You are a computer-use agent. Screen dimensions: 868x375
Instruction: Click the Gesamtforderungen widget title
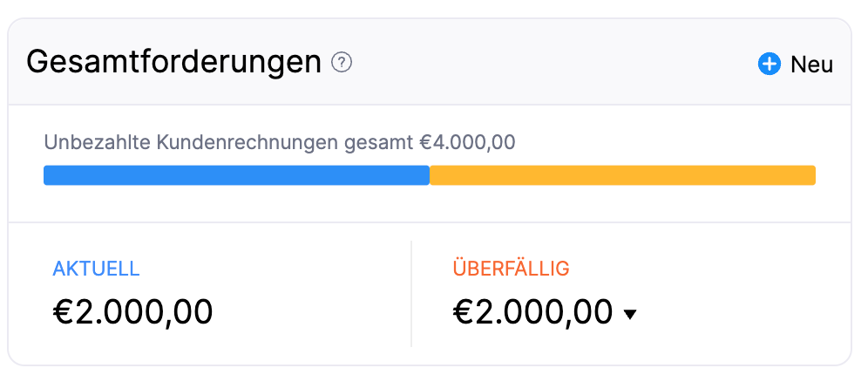pos(174,63)
